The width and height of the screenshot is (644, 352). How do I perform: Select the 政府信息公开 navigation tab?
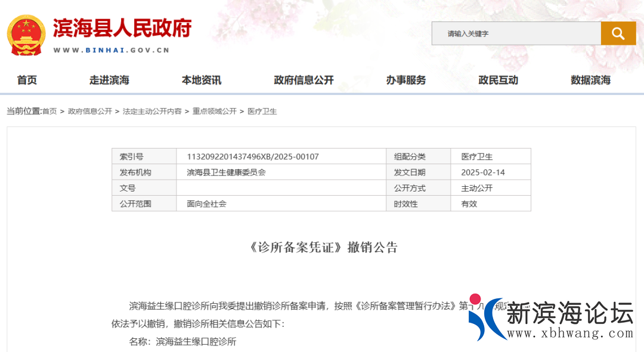pos(304,80)
